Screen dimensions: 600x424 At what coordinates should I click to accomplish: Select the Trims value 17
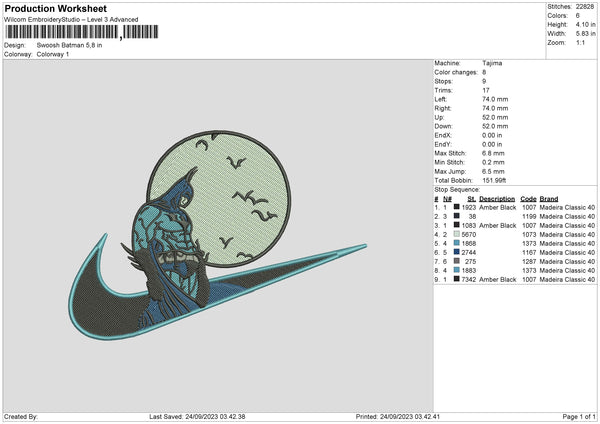(486, 90)
